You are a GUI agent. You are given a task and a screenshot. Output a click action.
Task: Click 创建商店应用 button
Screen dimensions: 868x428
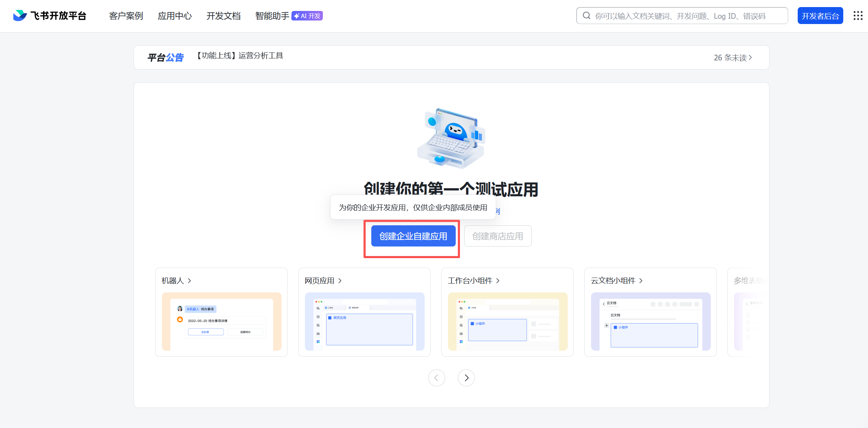[497, 236]
